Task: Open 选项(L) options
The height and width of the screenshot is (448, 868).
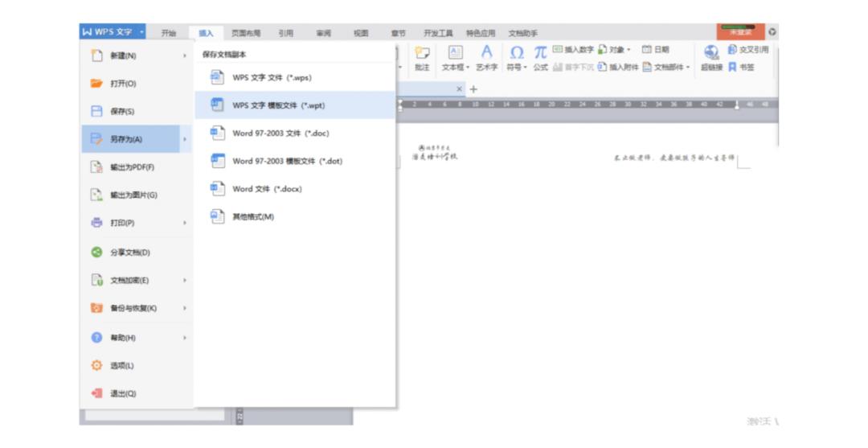Action: click(136, 365)
